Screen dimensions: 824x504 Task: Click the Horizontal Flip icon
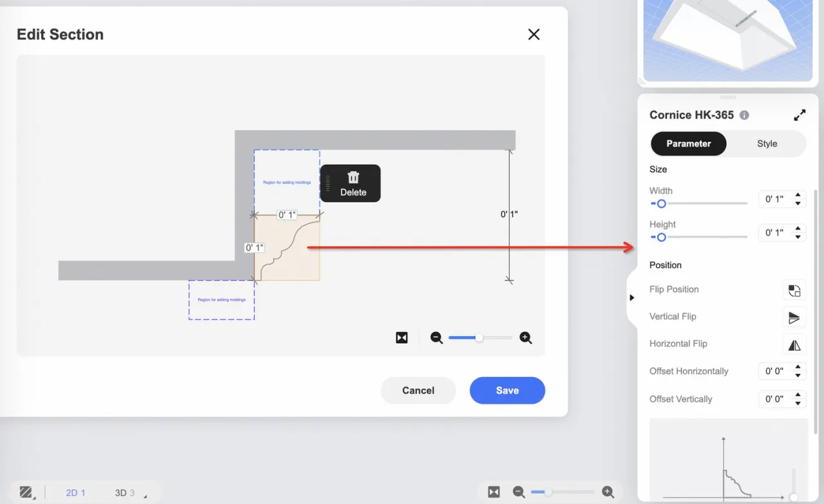pos(794,344)
